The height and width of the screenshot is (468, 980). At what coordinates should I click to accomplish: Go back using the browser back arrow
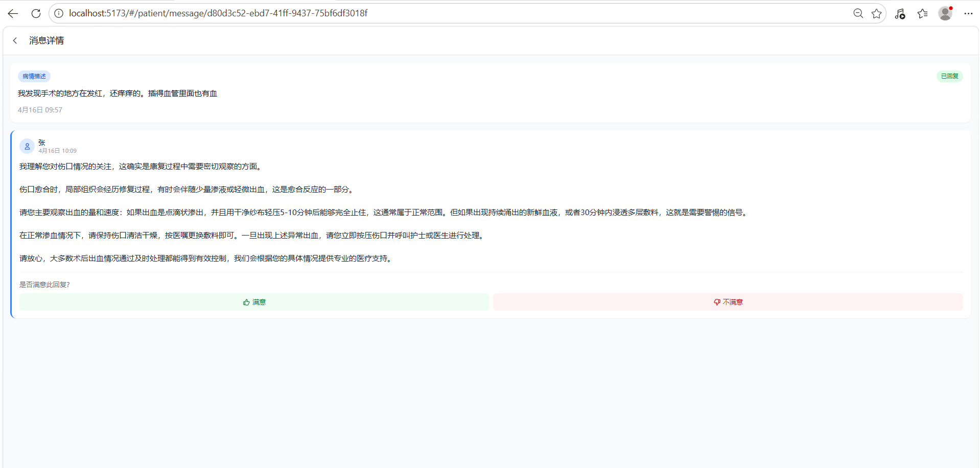coord(13,13)
